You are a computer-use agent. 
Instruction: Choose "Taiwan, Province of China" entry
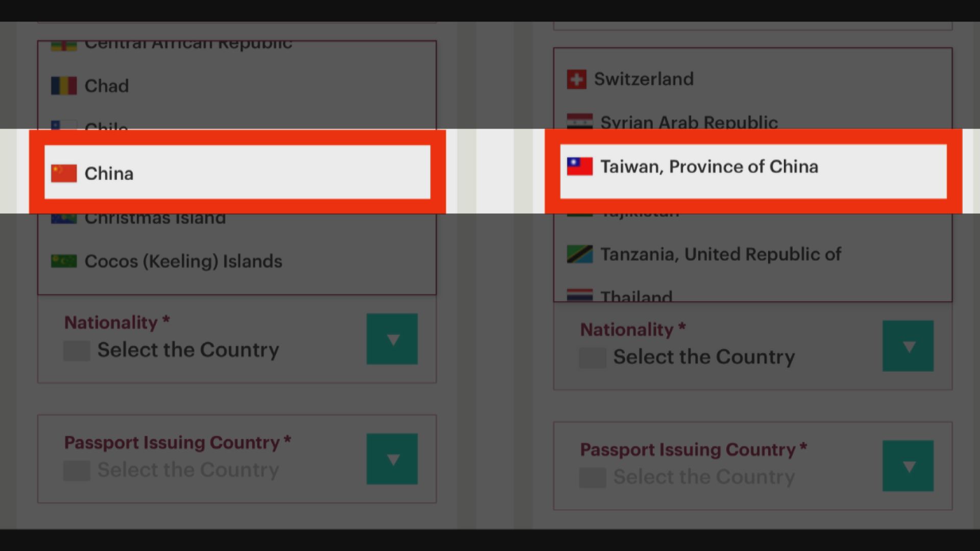pyautogui.click(x=709, y=166)
